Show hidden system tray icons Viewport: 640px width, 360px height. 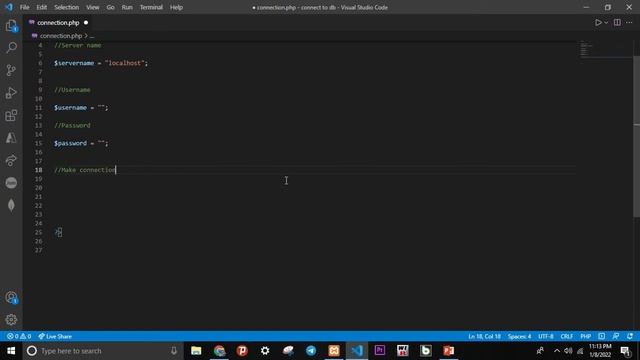point(557,351)
